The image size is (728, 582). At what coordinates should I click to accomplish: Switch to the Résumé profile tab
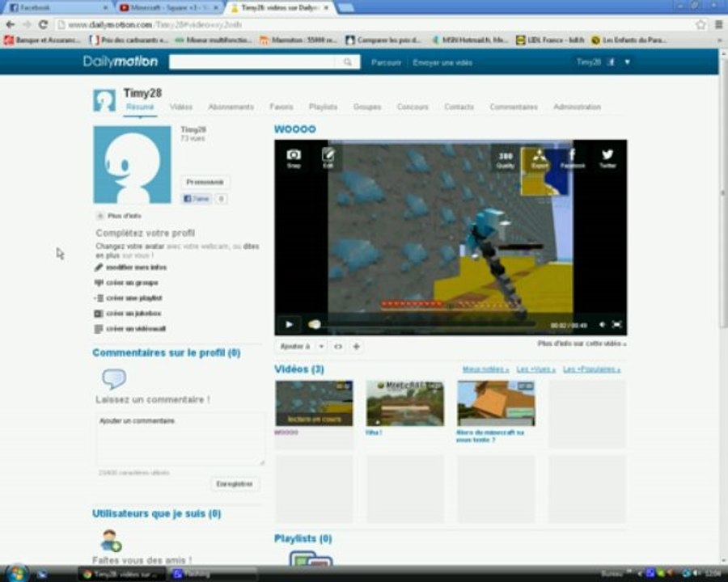140,107
